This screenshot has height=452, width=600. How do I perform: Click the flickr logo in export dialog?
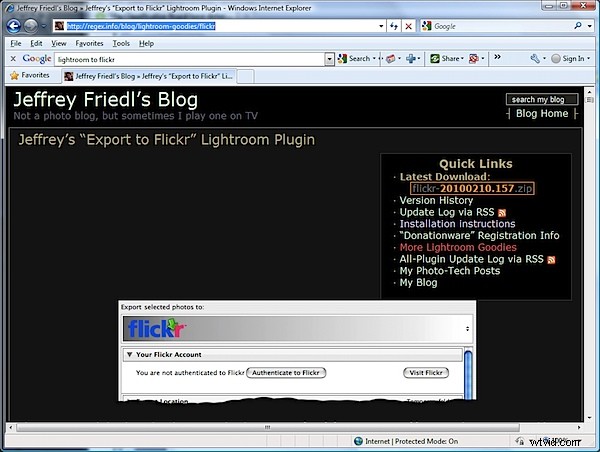[157, 329]
